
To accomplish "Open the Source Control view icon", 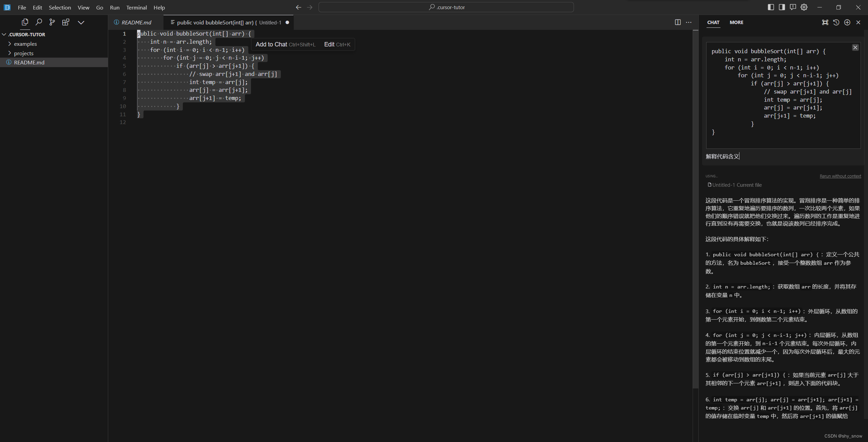I will [52, 22].
